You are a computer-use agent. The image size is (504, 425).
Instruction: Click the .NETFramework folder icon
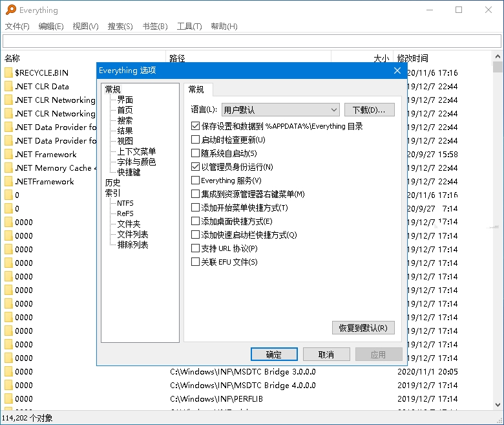tap(8, 182)
